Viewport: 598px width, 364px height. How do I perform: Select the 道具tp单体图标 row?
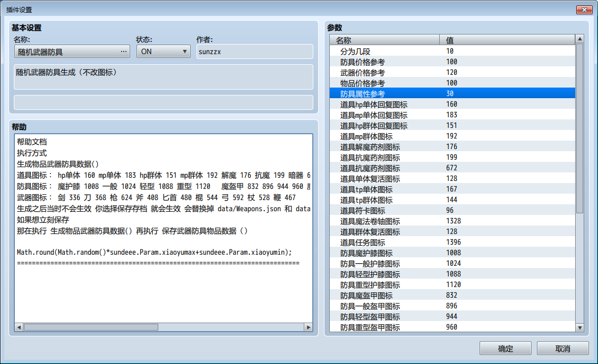point(452,189)
